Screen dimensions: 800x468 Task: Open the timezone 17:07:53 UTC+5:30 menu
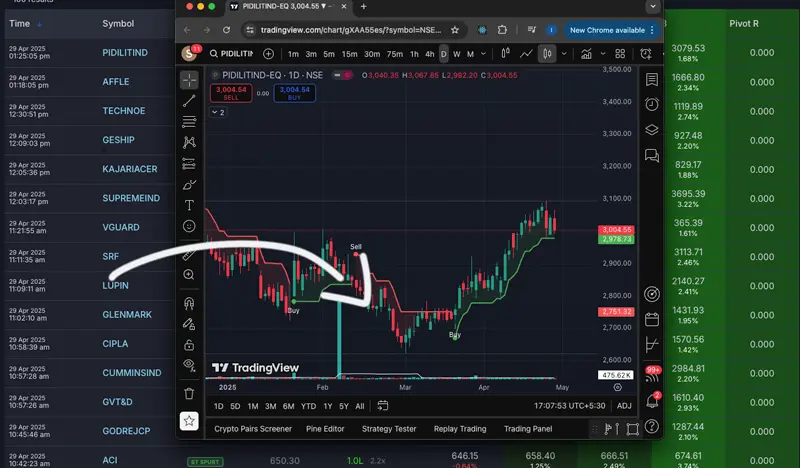pyautogui.click(x=569, y=406)
